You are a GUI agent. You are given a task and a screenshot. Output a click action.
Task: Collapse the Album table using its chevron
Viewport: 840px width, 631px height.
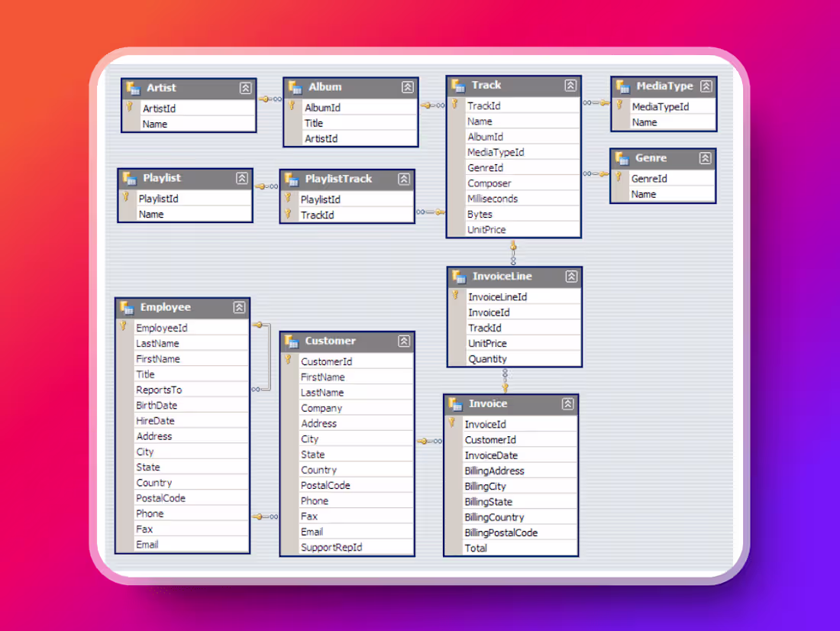[407, 87]
